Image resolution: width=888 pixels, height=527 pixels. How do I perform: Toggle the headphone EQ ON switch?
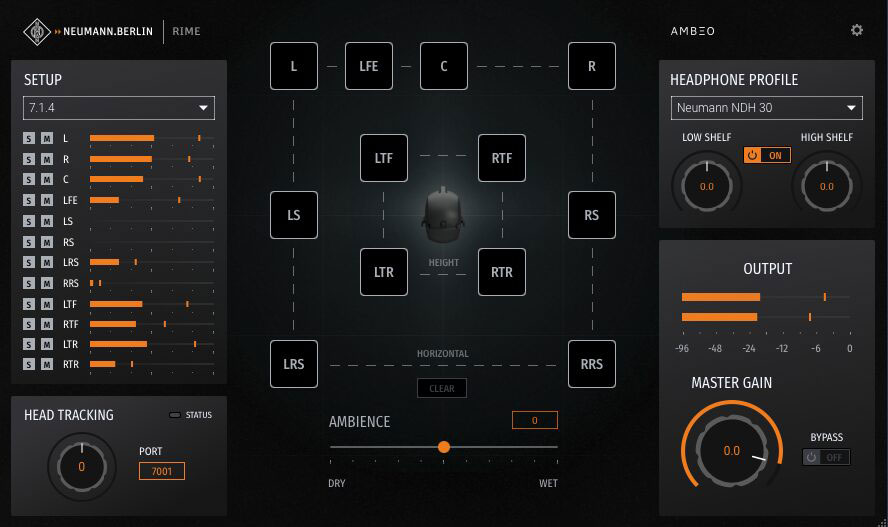click(767, 155)
